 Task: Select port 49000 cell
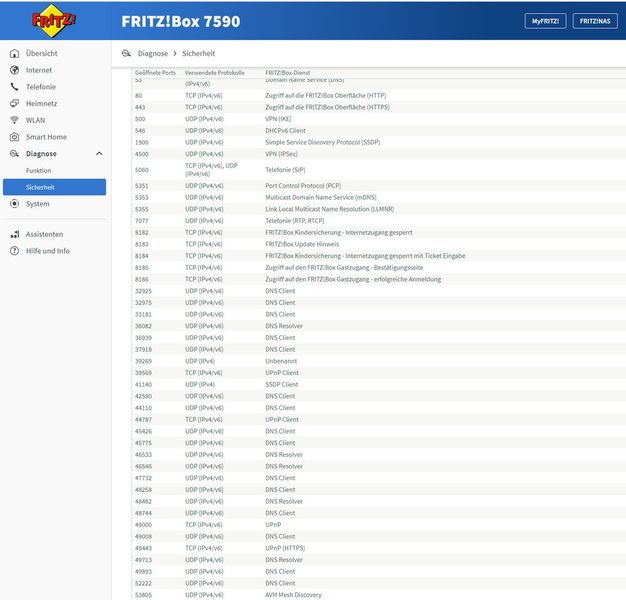[143, 525]
